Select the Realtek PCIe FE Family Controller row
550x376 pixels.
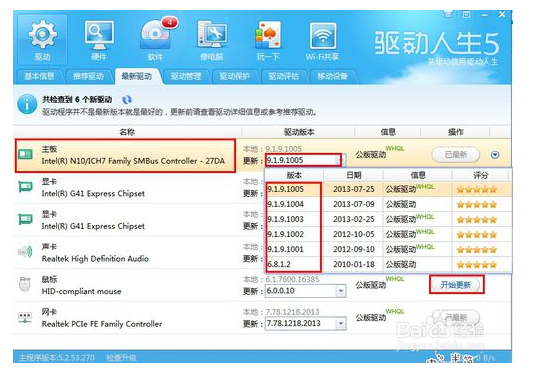(262, 318)
